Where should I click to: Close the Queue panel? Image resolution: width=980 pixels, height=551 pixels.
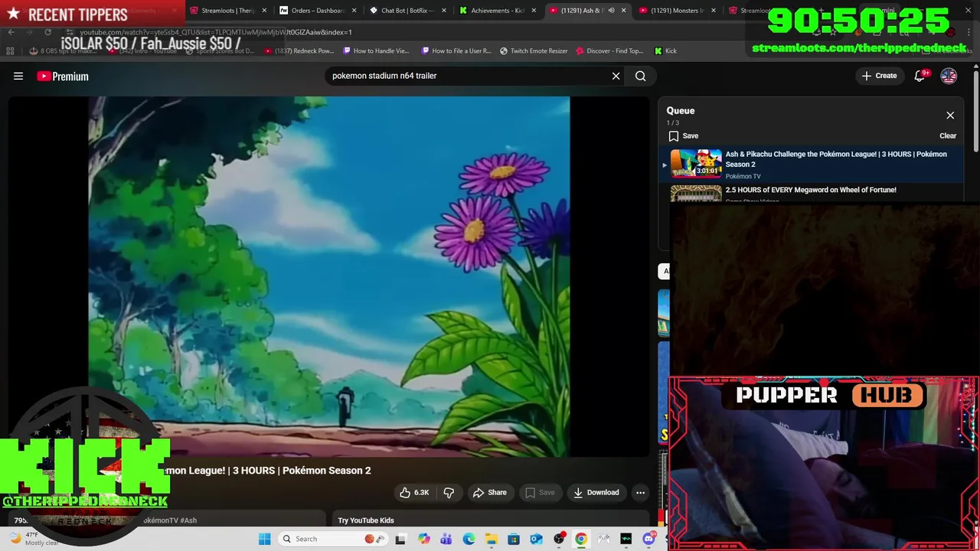(x=950, y=116)
